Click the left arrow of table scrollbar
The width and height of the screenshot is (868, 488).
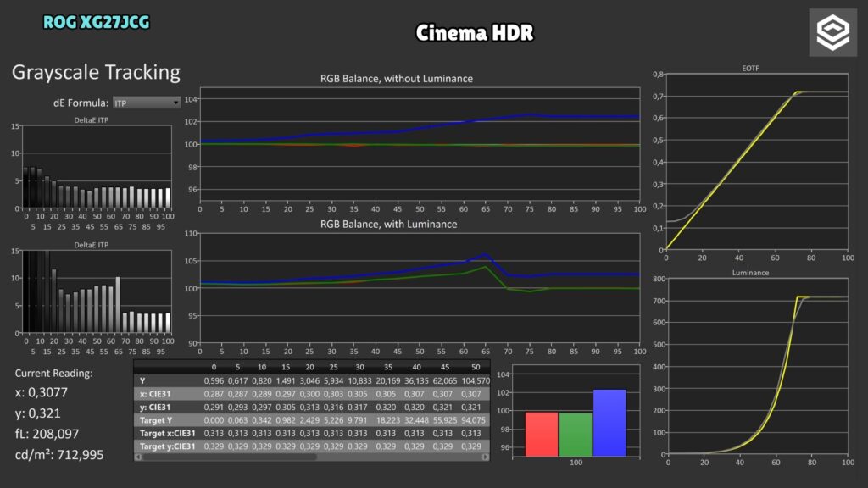138,457
